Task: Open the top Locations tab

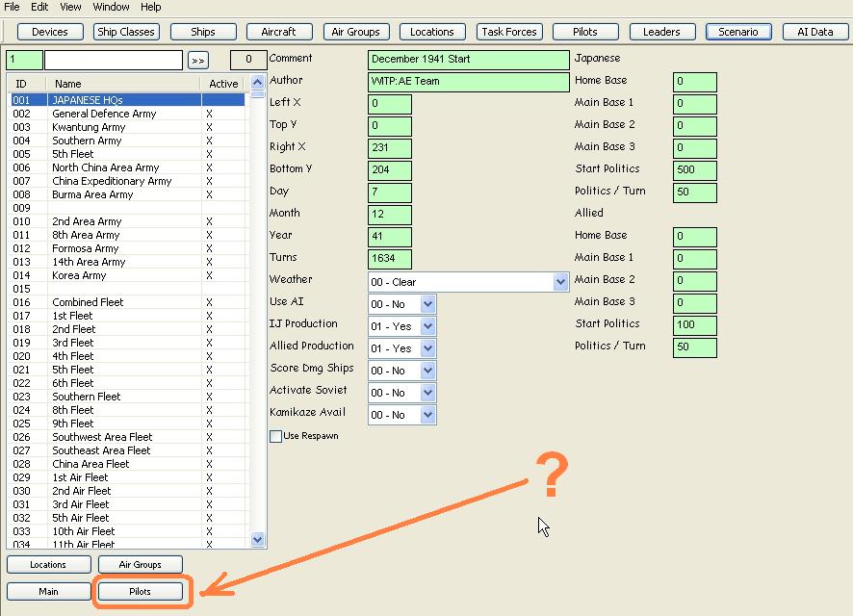Action: coord(432,32)
